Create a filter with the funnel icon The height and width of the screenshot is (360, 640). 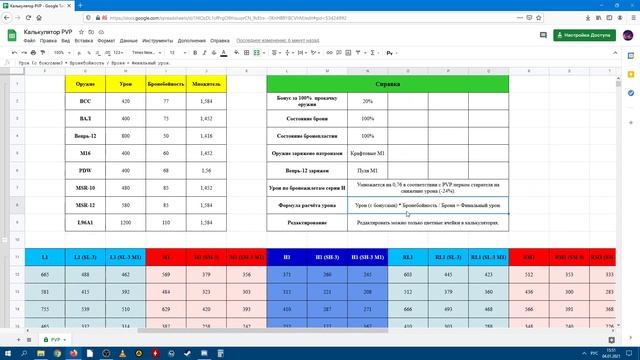(x=358, y=53)
